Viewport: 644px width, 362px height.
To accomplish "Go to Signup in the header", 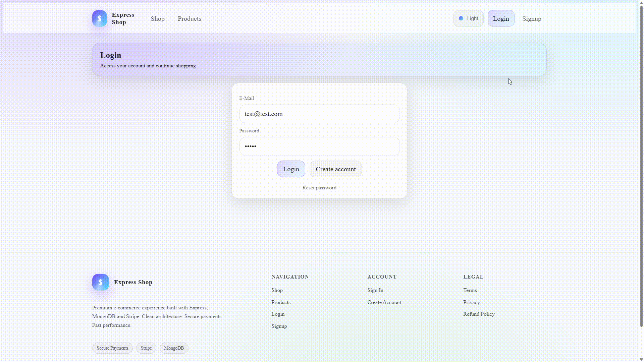I will click(x=531, y=19).
